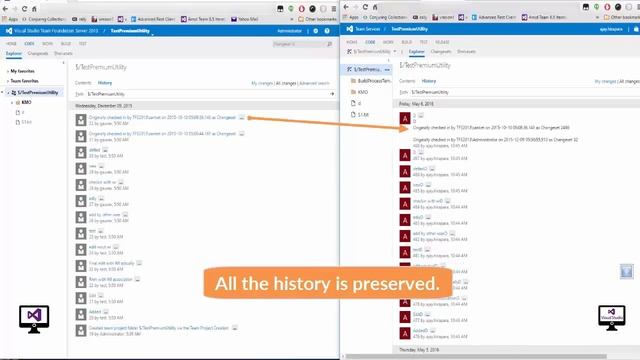Show hidden bookmarks chevron in left browser
Viewport: 640px width, 360px height.
(x=291, y=19)
